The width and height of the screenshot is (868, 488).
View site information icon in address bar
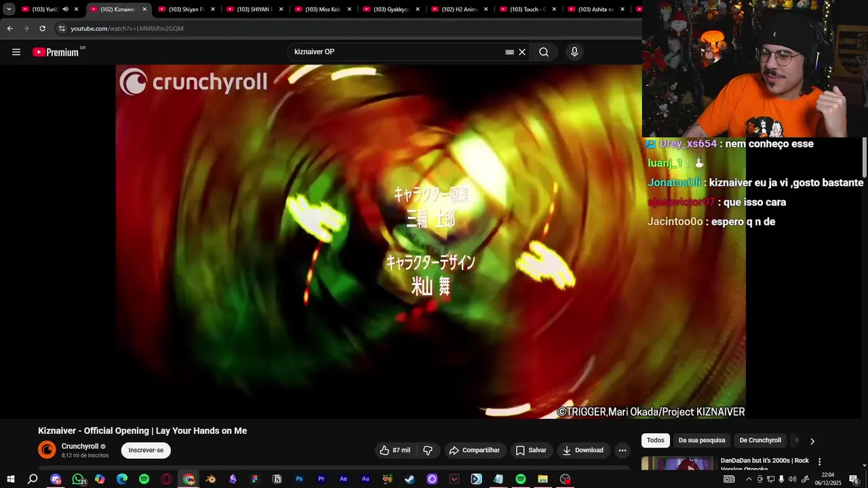(x=62, y=28)
